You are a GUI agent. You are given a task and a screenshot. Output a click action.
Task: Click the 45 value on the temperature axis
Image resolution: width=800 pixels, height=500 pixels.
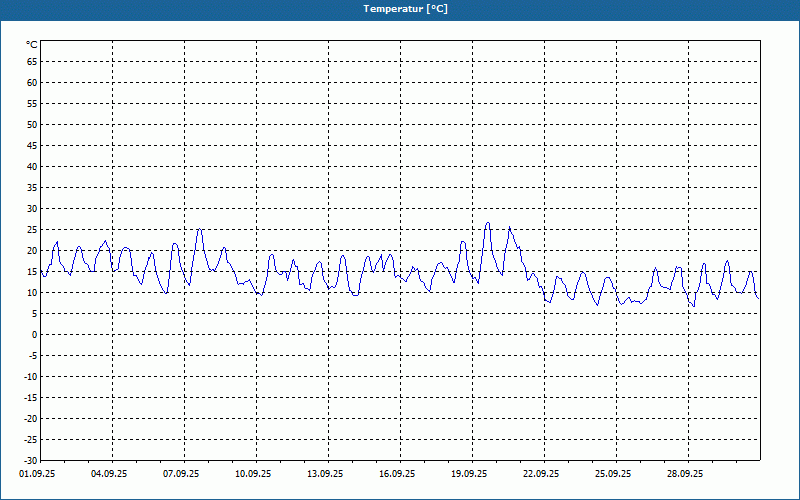32,145
